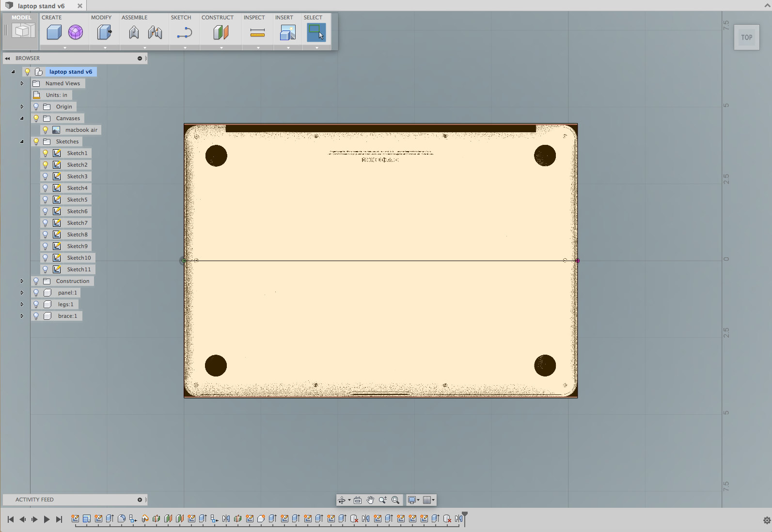Viewport: 772px width, 532px height.
Task: Open the Joint tool in Assemble
Action: [134, 32]
